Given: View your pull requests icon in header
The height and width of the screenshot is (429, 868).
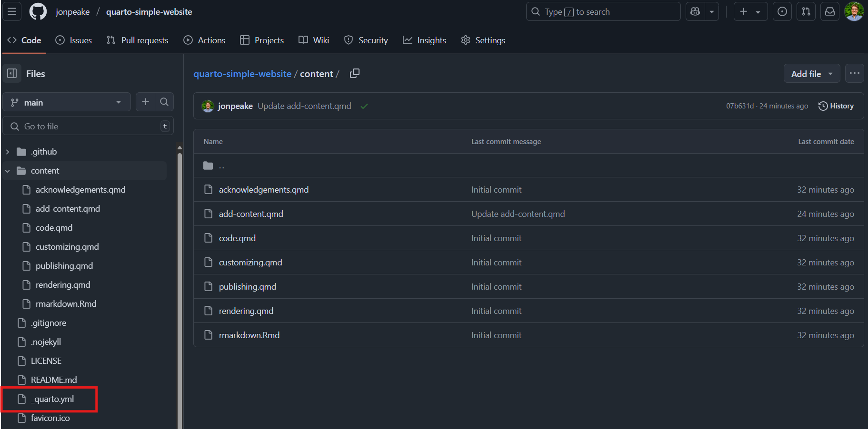Looking at the screenshot, I should (x=806, y=11).
